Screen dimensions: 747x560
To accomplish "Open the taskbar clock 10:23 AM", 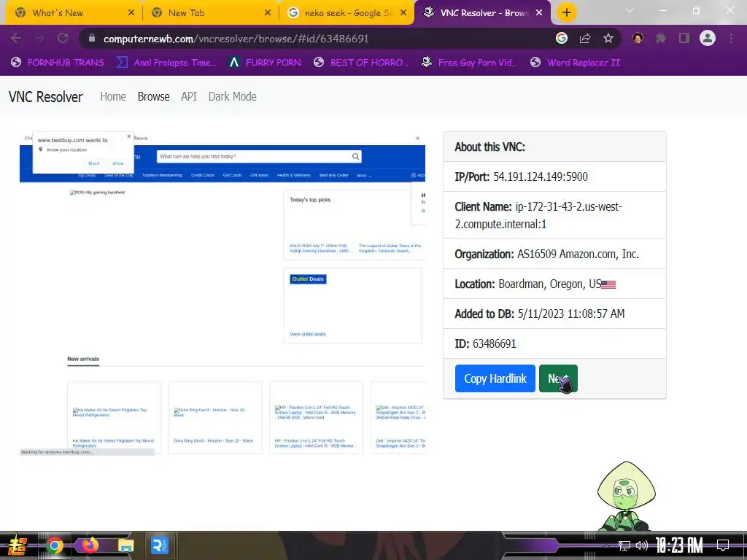I will tap(679, 545).
